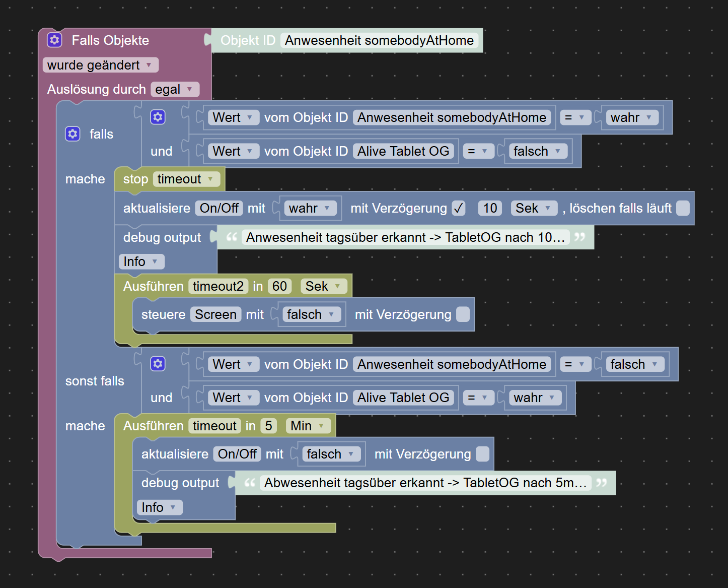The height and width of the screenshot is (588, 728).
Task: Open the falsch dropdown in the sonst falls first condition
Action: (635, 364)
